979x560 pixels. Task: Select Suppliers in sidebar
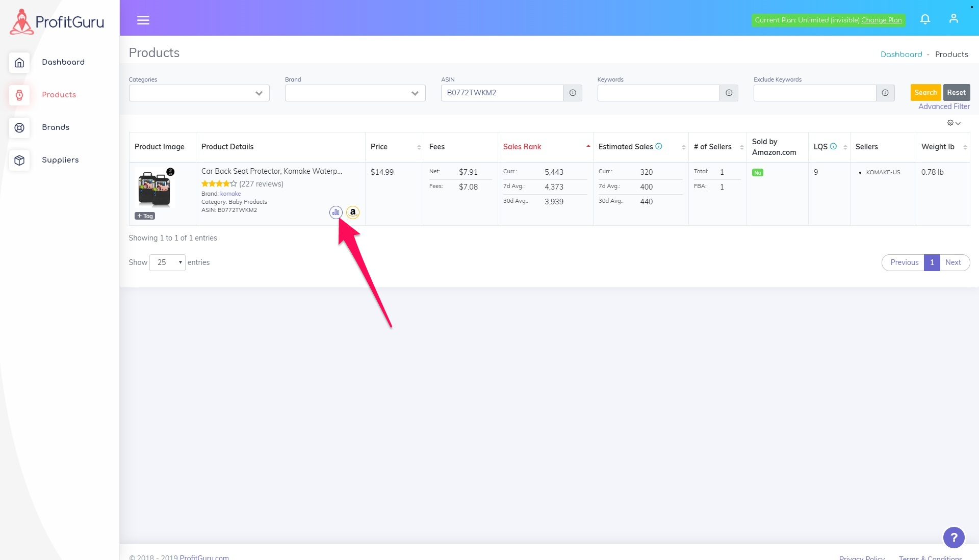click(60, 160)
